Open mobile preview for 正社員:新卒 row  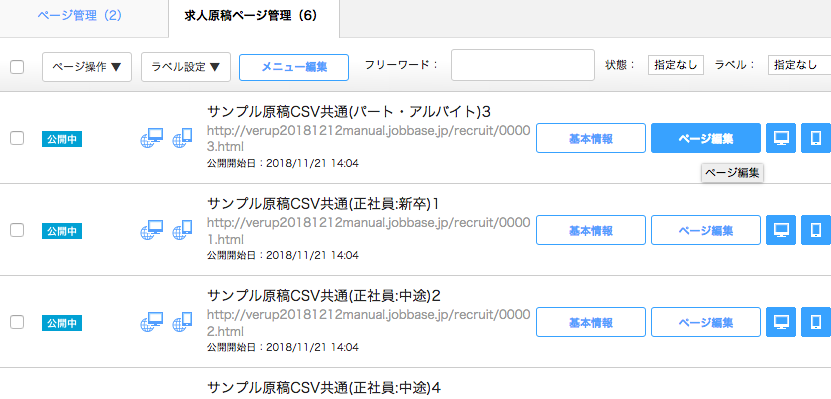coord(816,230)
